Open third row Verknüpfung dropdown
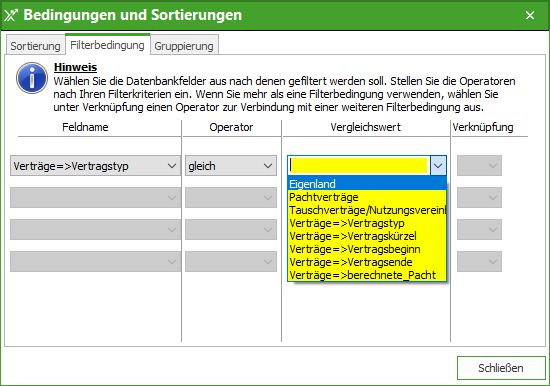Screen dimensions: 550x386 479,229
